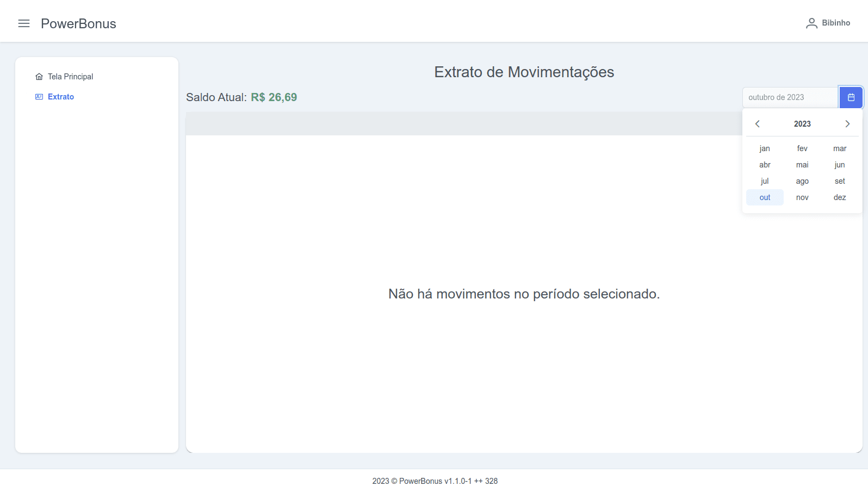Click the PowerBonus title
The image size is (868, 492).
coord(78,23)
